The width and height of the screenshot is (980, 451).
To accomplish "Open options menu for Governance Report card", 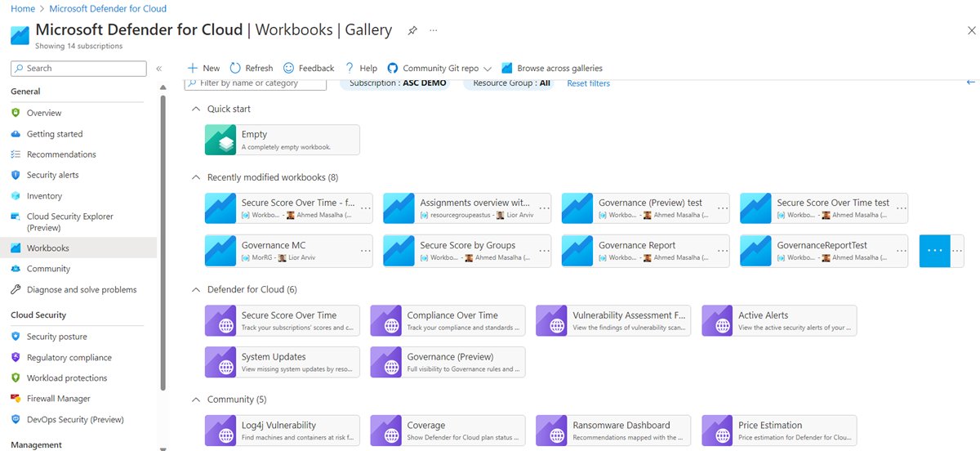I will pos(723,251).
